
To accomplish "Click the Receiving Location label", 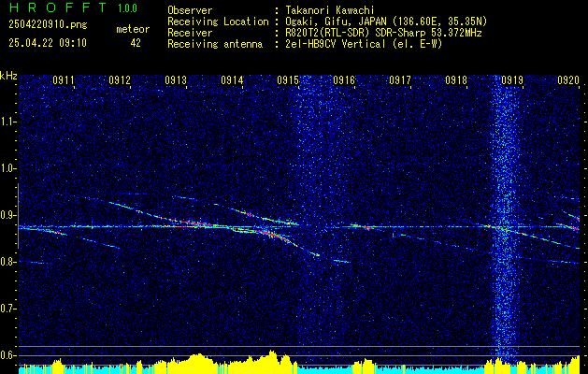I will point(218,22).
